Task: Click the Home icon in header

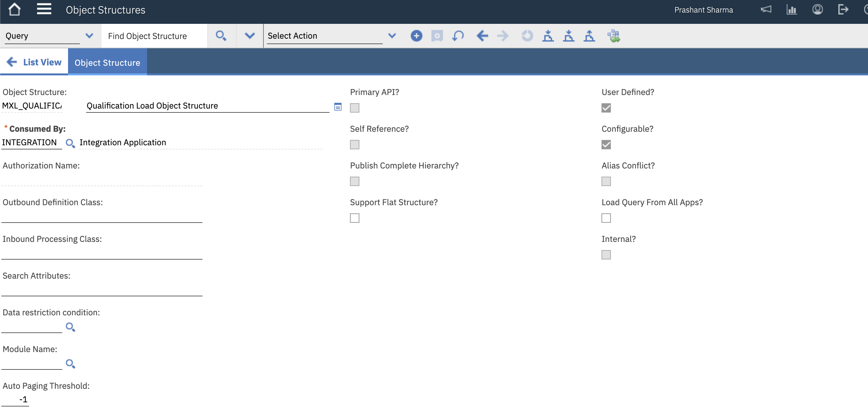Action: click(x=14, y=9)
